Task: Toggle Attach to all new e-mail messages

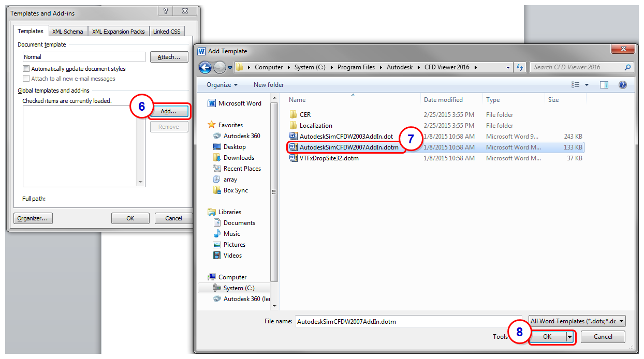Action: click(26, 79)
